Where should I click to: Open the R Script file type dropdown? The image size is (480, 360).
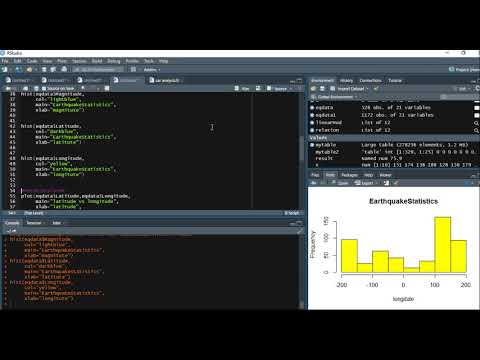pyautogui.click(x=292, y=213)
